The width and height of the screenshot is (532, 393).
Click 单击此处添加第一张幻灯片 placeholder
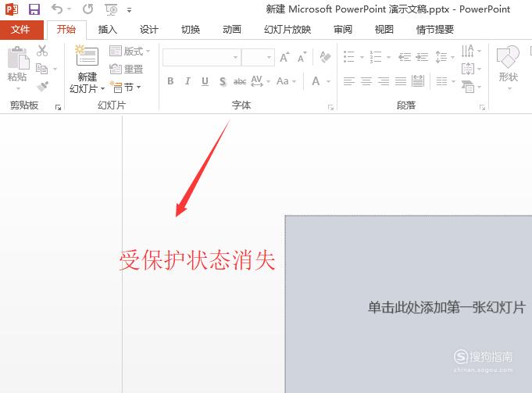tap(447, 307)
